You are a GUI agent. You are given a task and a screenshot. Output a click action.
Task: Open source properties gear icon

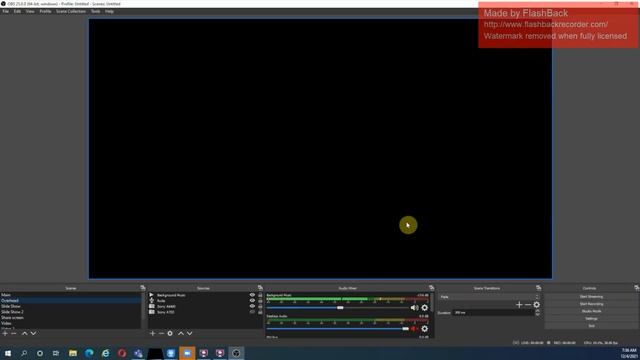tap(170, 333)
